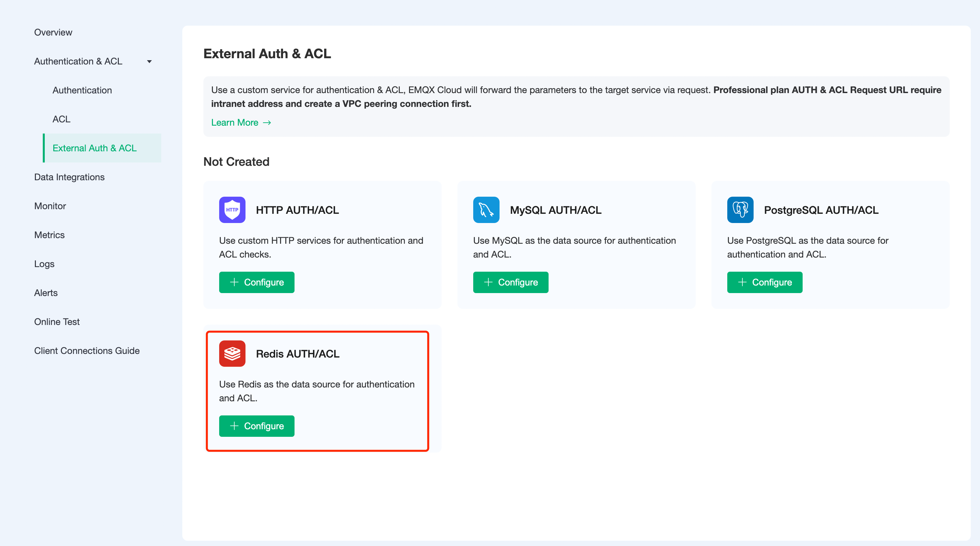Collapse the Authentication & ACL menu arrow
The width and height of the screenshot is (980, 546).
click(x=149, y=62)
